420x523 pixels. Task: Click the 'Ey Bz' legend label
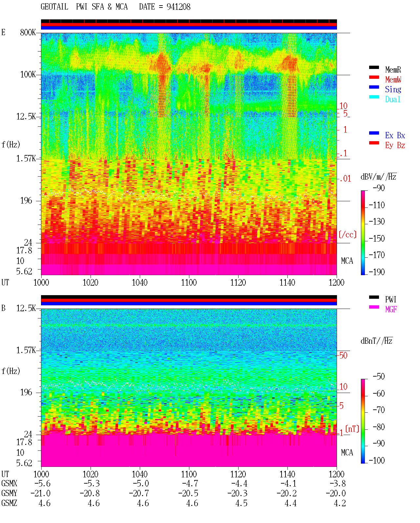click(x=395, y=145)
